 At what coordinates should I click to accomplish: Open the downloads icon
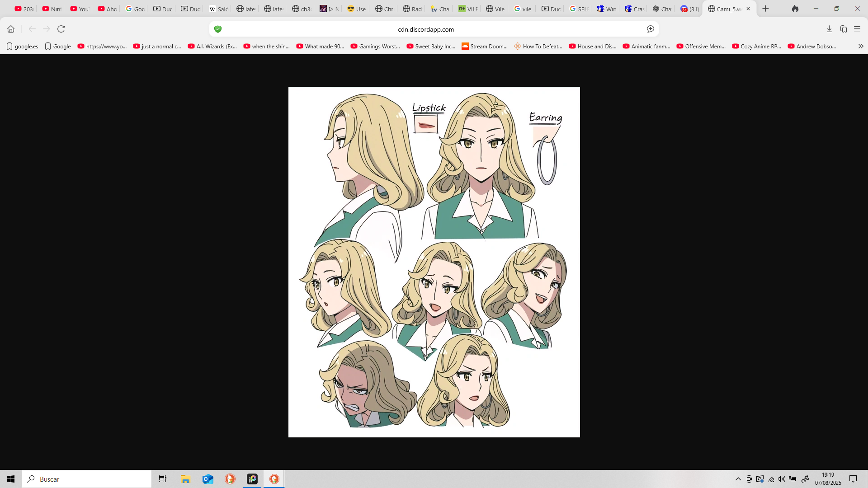(829, 29)
